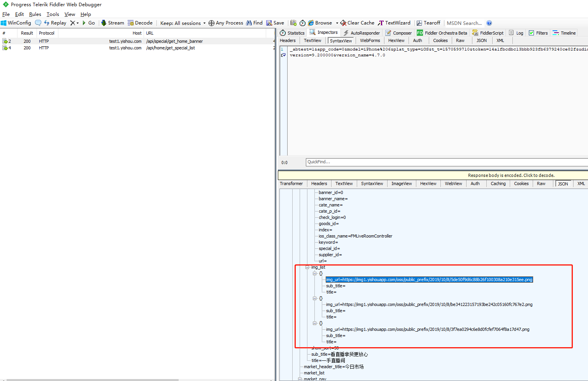Open Fiddler Orchestra Beta tab
The height and width of the screenshot is (381, 588).
[442, 33]
